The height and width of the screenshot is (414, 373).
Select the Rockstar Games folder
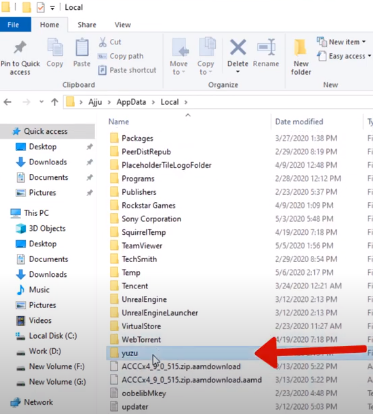[148, 205]
